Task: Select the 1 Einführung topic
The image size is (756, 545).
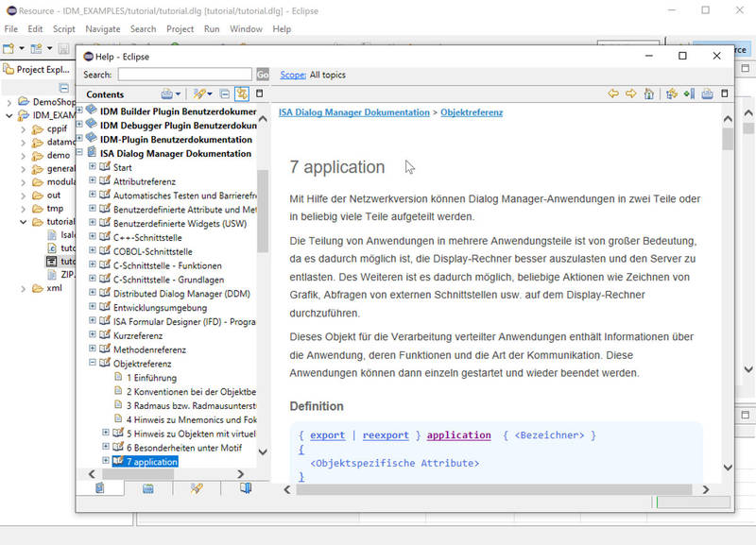Action: [151, 377]
